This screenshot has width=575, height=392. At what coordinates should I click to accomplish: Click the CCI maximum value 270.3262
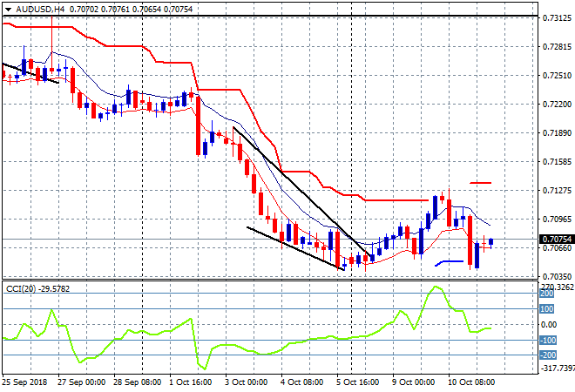coord(557,287)
